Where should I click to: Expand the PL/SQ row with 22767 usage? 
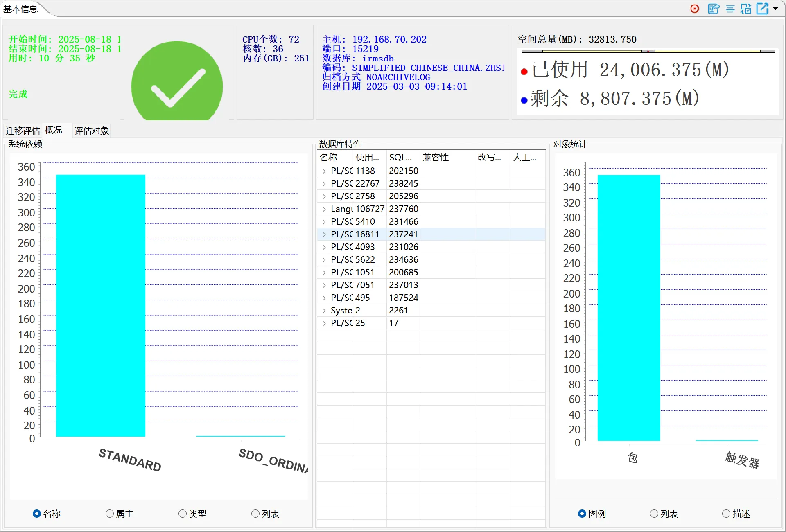point(324,184)
